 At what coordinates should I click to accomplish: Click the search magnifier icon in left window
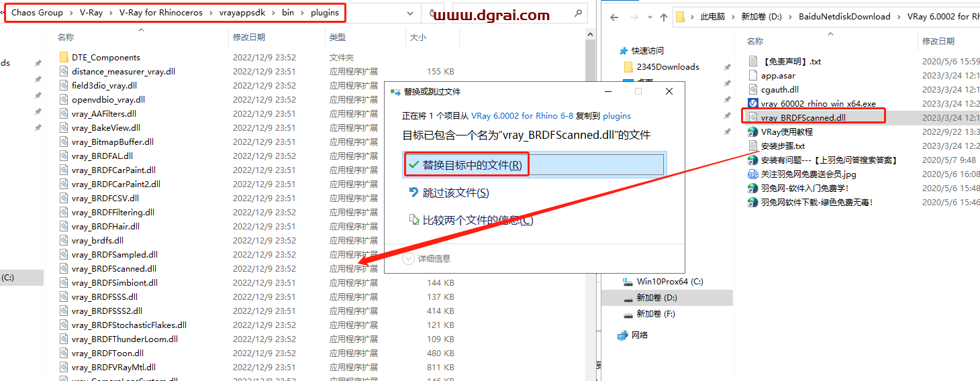click(x=577, y=13)
